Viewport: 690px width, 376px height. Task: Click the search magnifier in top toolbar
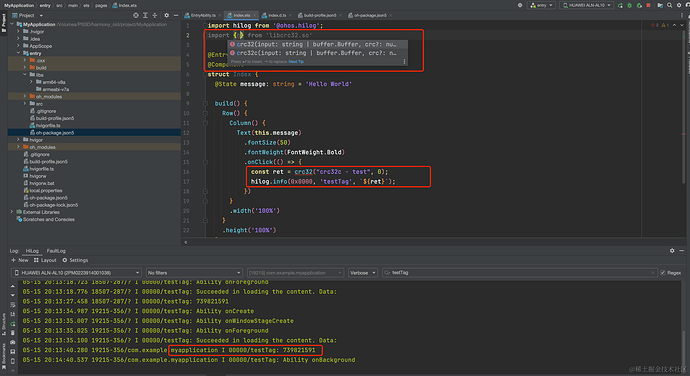click(x=669, y=5)
